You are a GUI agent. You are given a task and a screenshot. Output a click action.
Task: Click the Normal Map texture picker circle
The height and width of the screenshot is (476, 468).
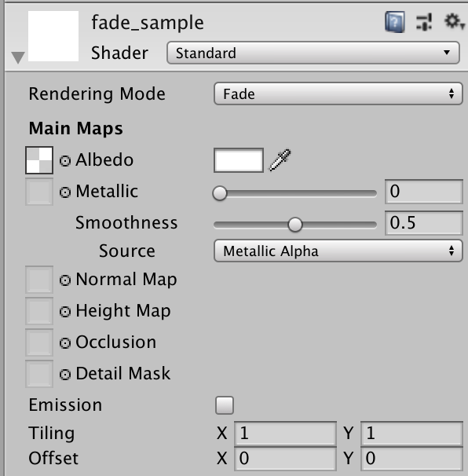(x=65, y=280)
